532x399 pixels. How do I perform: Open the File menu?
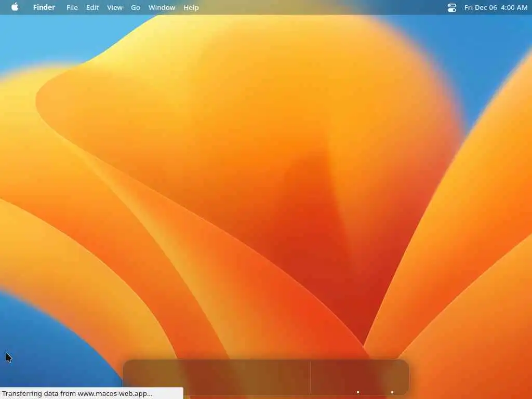click(72, 7)
